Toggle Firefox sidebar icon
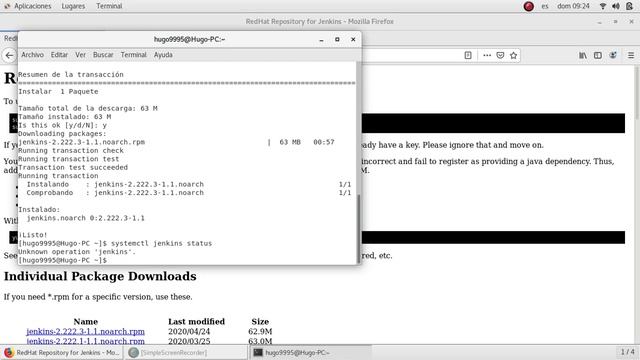 (598, 55)
